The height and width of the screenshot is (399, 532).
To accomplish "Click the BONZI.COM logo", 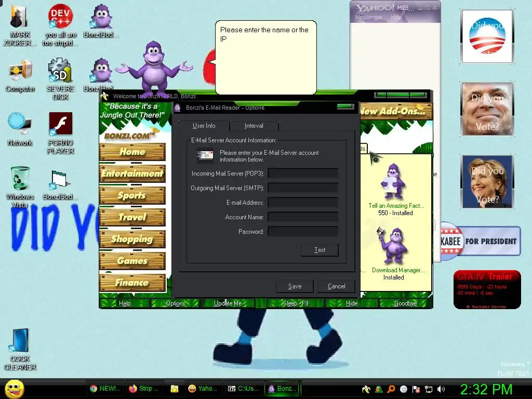I will coord(130,136).
